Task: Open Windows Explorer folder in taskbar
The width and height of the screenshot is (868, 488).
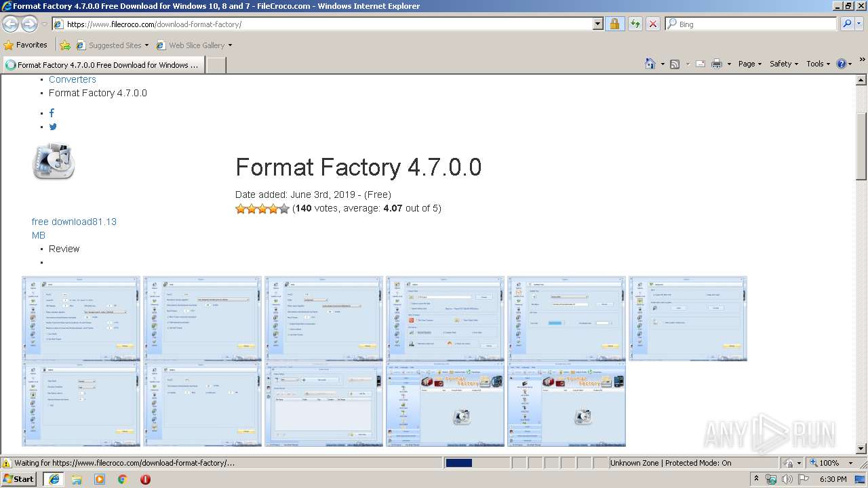Action: click(x=77, y=479)
